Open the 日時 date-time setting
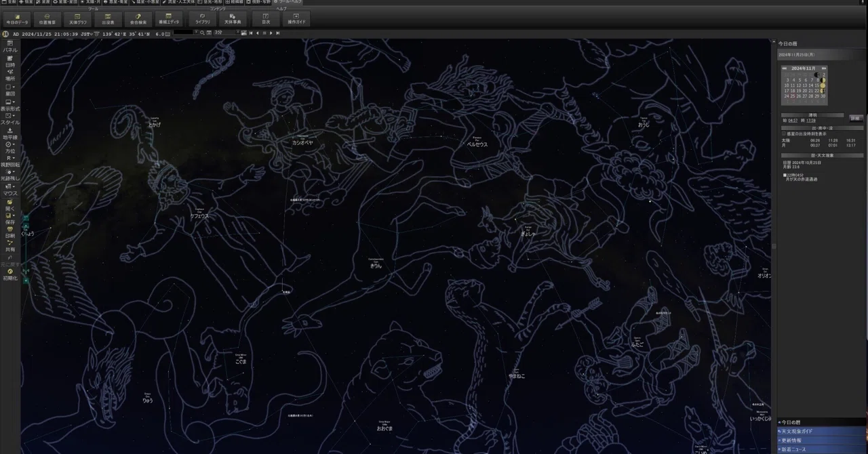 10,61
